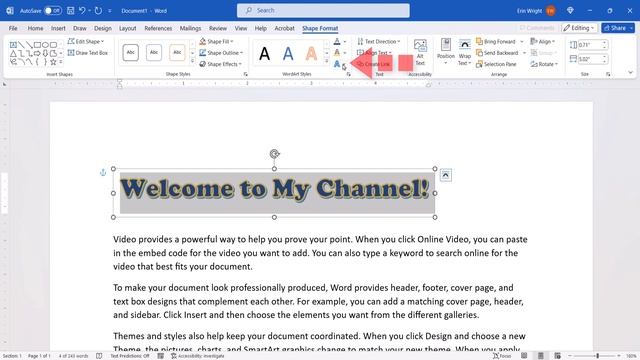640x360 pixels.
Task: Click in the Search box
Action: click(323, 11)
